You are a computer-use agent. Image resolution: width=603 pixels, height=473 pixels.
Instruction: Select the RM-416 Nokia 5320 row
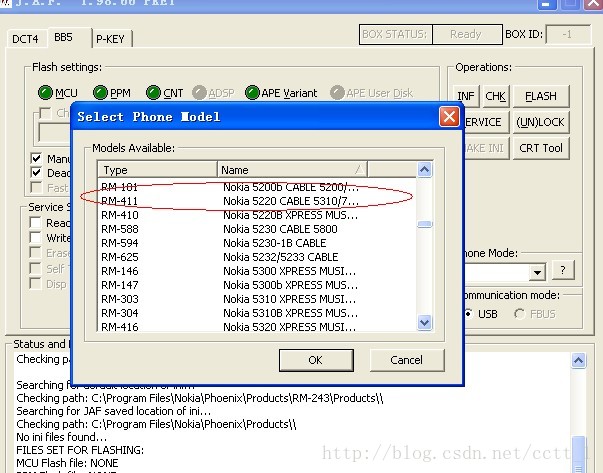[257, 326]
